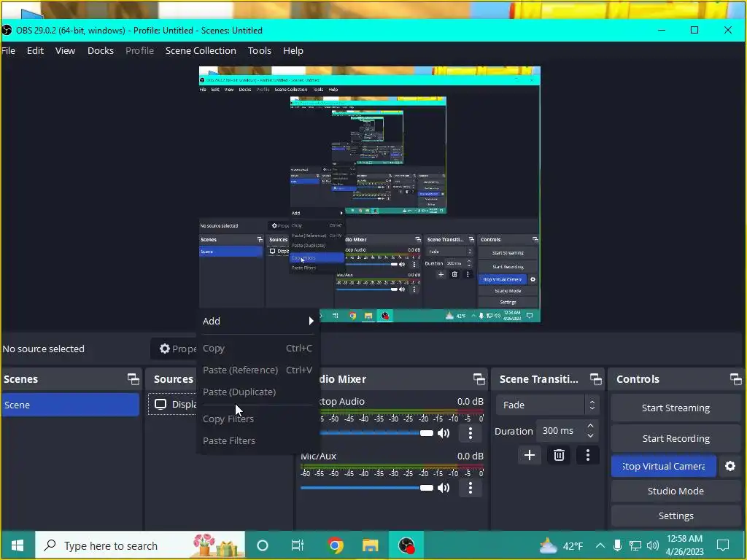Open File Explorer from taskbar
Viewport: 747px width, 560px height.
pos(370,545)
